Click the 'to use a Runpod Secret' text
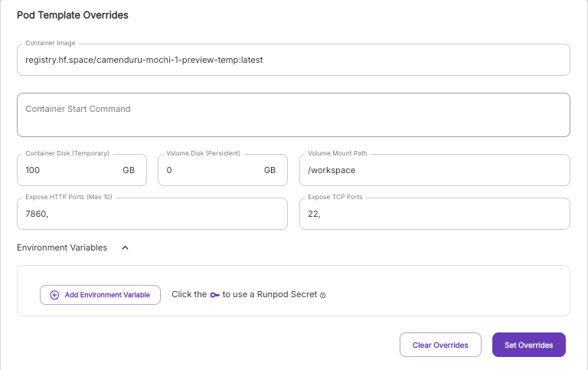 [269, 295]
